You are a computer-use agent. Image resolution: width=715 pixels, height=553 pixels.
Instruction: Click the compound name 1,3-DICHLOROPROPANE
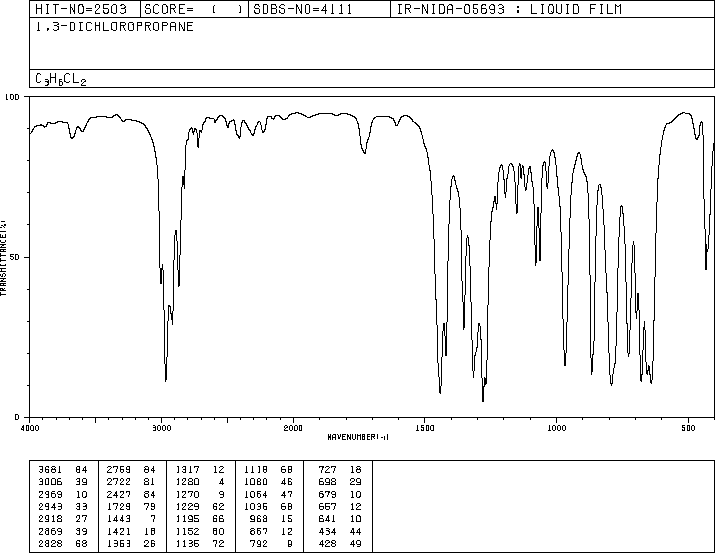tap(114, 26)
